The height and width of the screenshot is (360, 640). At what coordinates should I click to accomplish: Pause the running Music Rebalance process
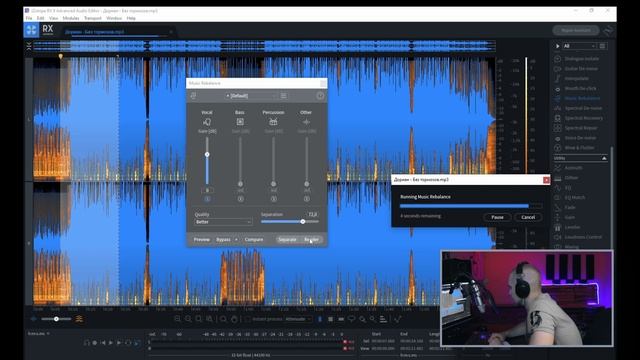point(497,217)
